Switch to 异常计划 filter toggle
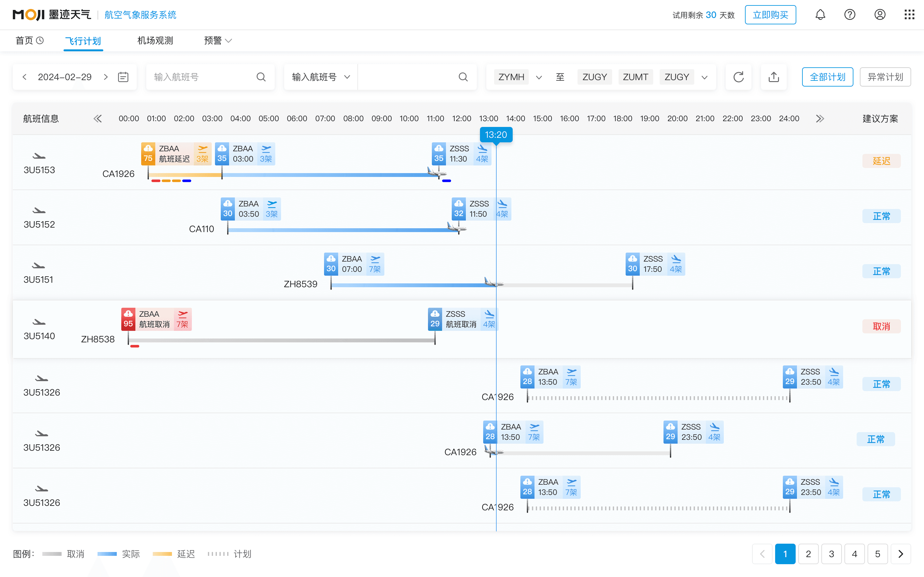924x577 pixels. tap(885, 77)
